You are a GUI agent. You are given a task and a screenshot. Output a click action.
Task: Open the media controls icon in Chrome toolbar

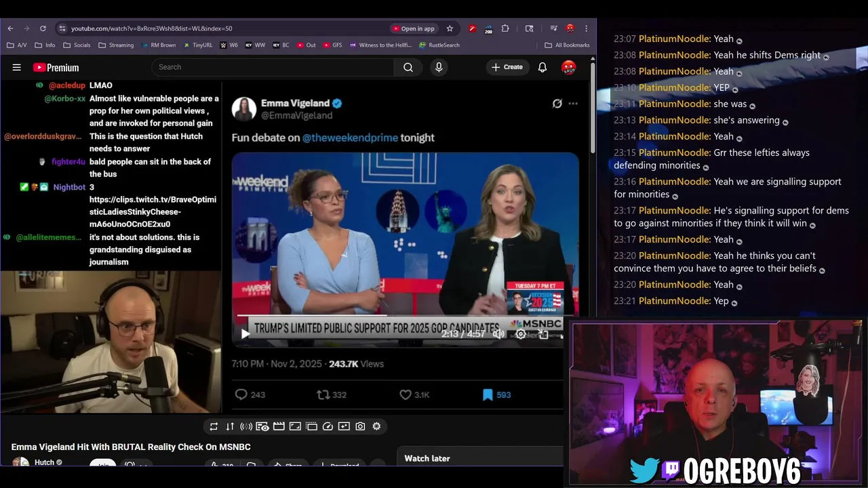[x=554, y=28]
